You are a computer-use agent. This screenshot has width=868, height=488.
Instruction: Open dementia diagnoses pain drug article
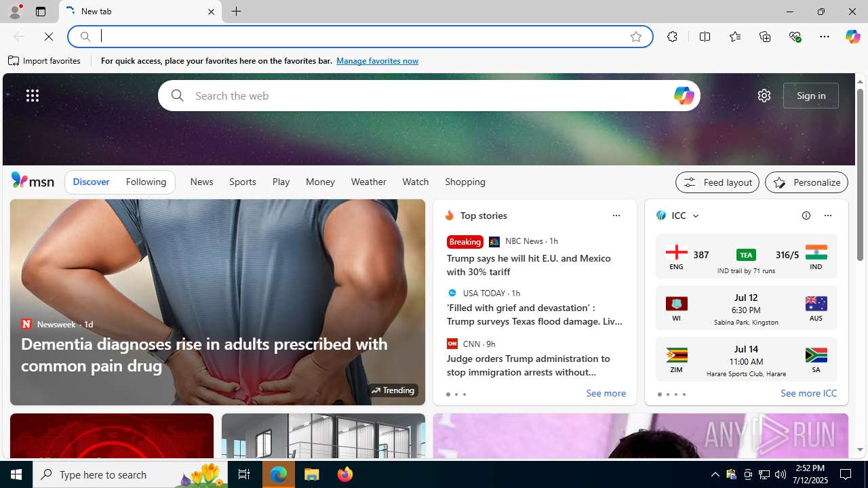point(204,354)
